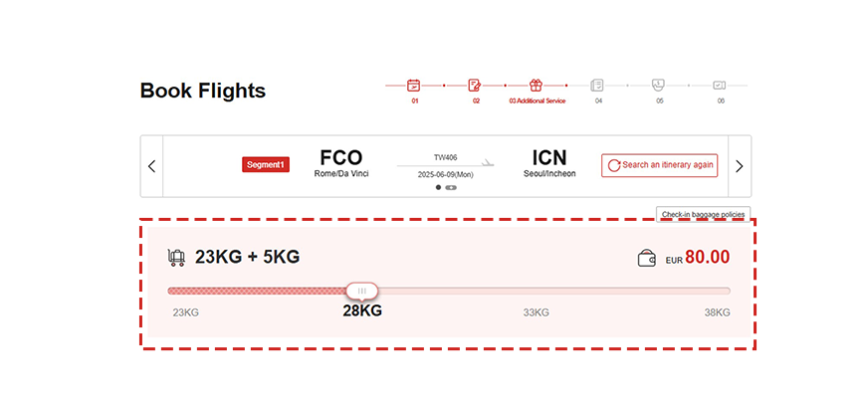Click the wallet price icon

[x=647, y=259]
